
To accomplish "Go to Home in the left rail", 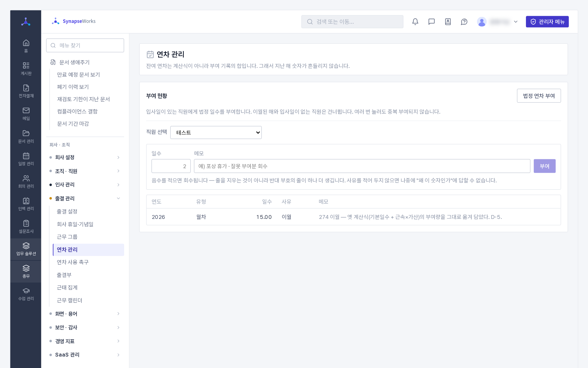I will point(26,46).
